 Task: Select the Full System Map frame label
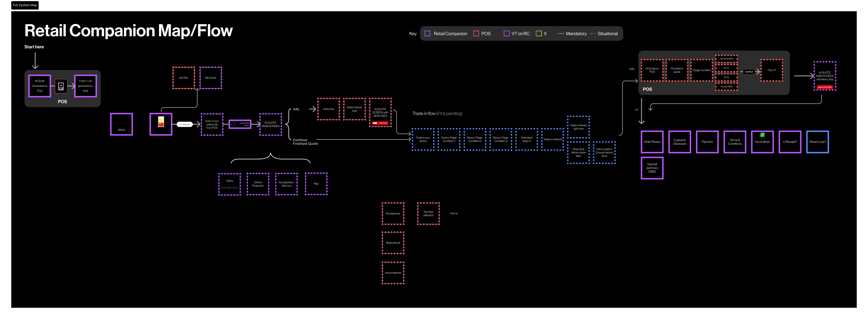pos(25,5)
